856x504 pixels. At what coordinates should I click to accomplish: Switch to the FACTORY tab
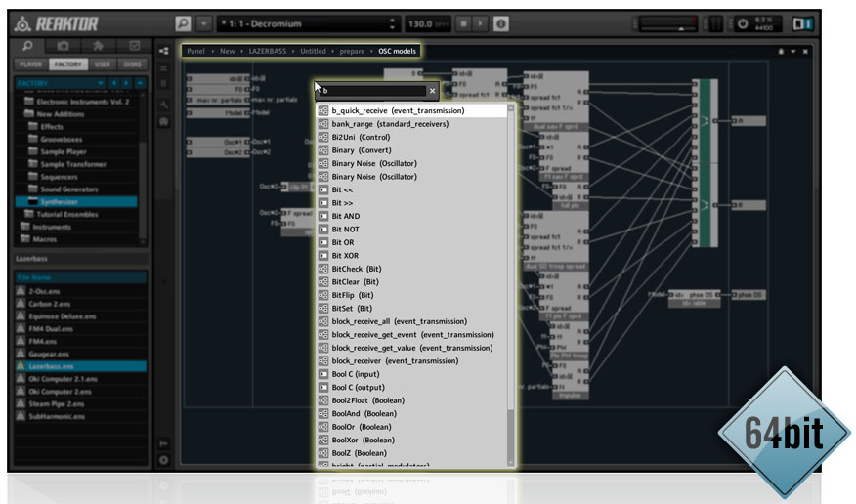[67, 64]
